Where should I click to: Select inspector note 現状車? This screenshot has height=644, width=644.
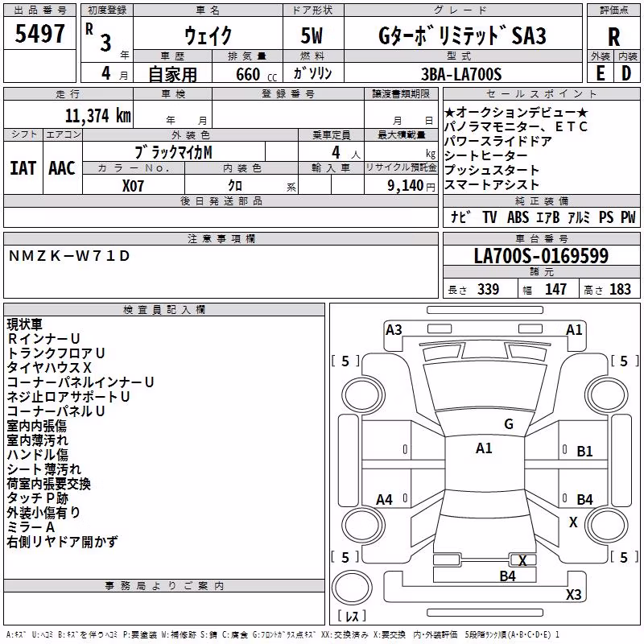[x=25, y=324]
